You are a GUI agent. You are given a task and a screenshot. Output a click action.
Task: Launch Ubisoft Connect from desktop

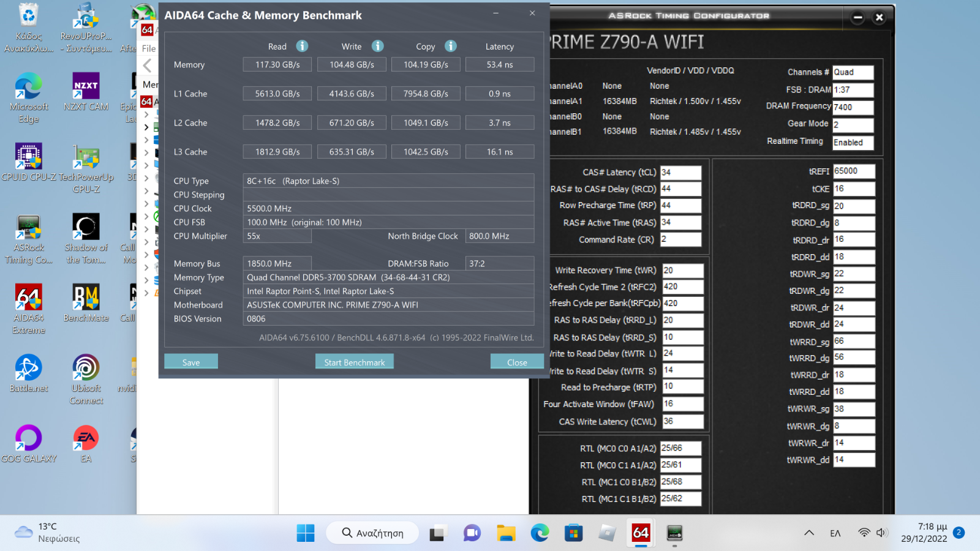tap(86, 380)
